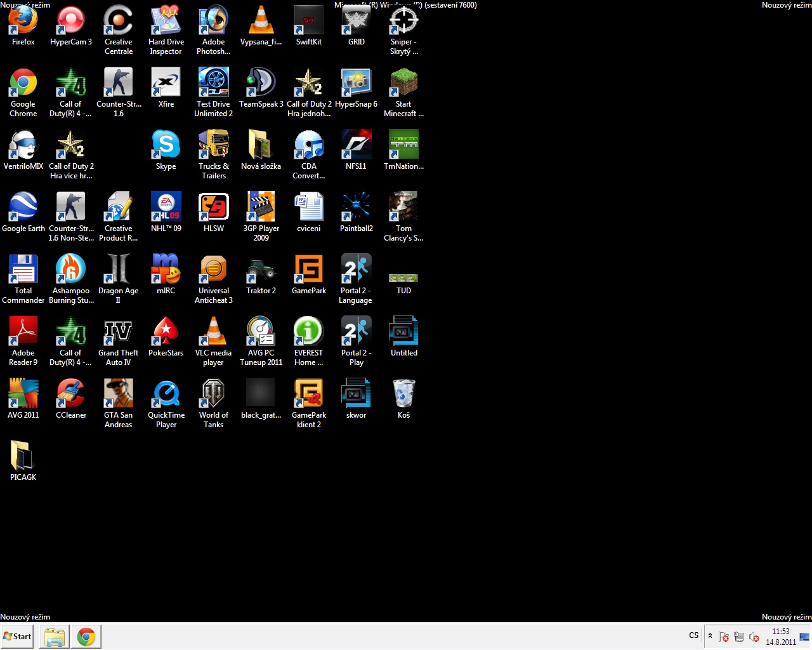Launch World of Tanks shortcut
Image resolution: width=812 pixels, height=650 pixels.
pyautogui.click(x=214, y=404)
